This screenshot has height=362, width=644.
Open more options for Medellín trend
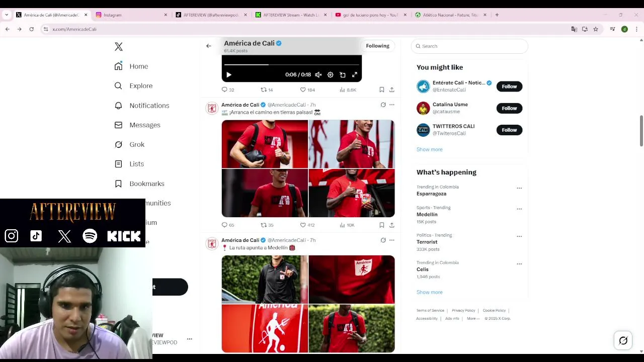[519, 209]
